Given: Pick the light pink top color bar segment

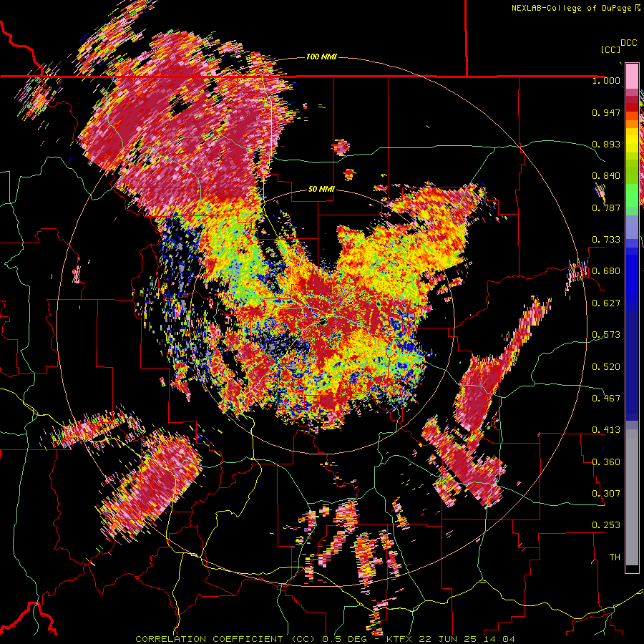Looking at the screenshot, I should click(632, 77).
